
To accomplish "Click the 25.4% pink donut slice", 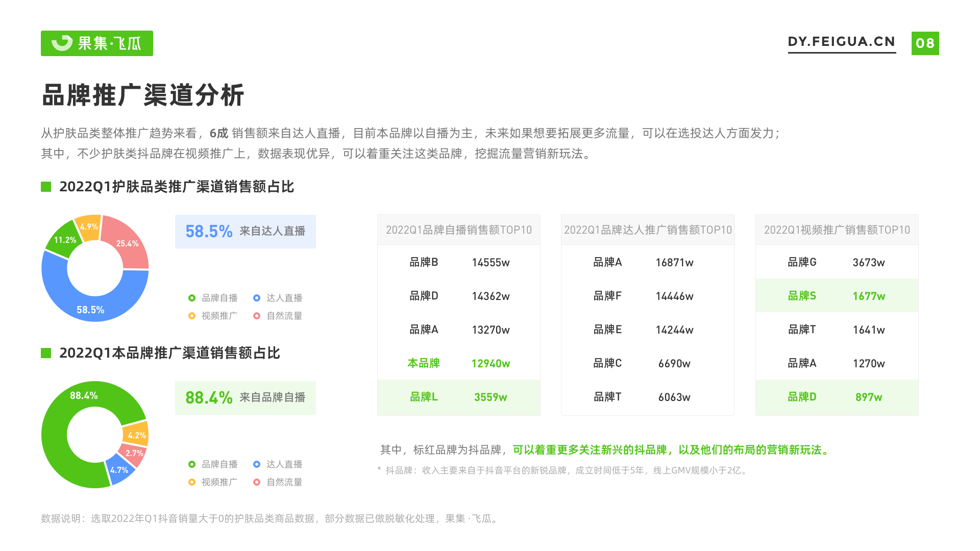I will pos(128,244).
